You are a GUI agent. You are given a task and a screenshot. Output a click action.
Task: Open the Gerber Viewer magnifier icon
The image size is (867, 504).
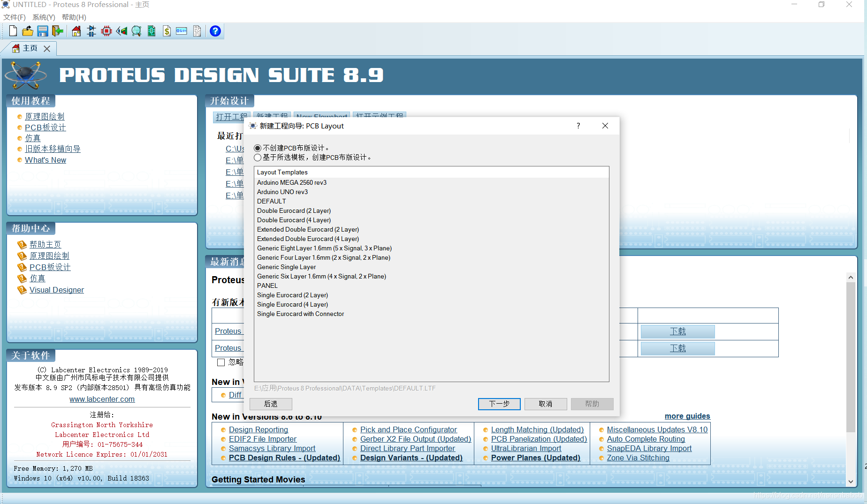point(137,31)
